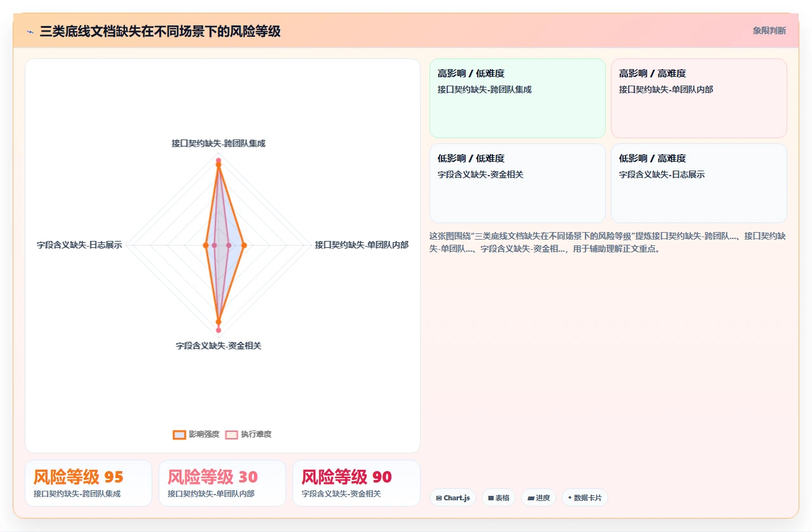
Task: Click the lightning icon beside the title
Action: (x=30, y=31)
